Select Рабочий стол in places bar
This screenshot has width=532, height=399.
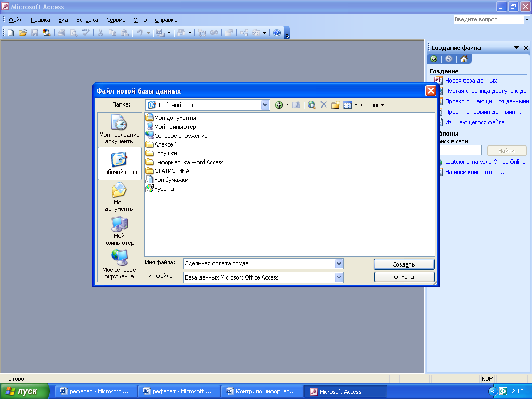pyautogui.click(x=119, y=163)
